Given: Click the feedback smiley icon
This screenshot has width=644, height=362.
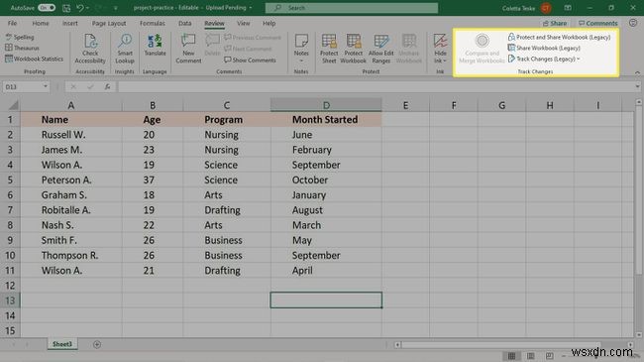Looking at the screenshot, I should [633, 23].
